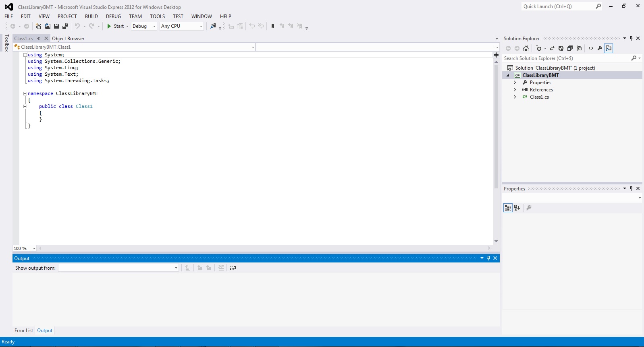Toggle auto-hide pin on Properties panel
This screenshot has height=347, width=644.
[631, 188]
